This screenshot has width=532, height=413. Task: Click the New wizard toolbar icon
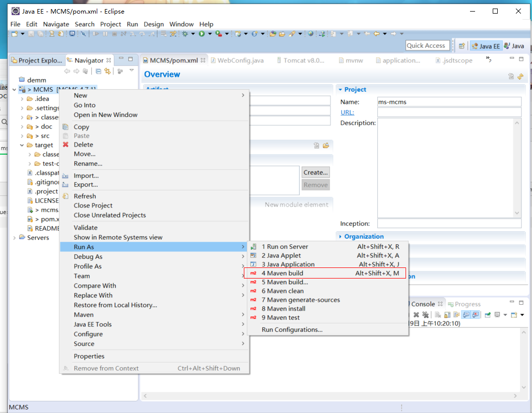coord(14,34)
